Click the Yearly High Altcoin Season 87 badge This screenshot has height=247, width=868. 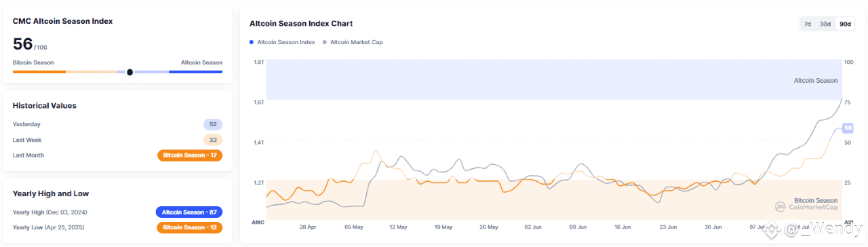[x=189, y=212]
